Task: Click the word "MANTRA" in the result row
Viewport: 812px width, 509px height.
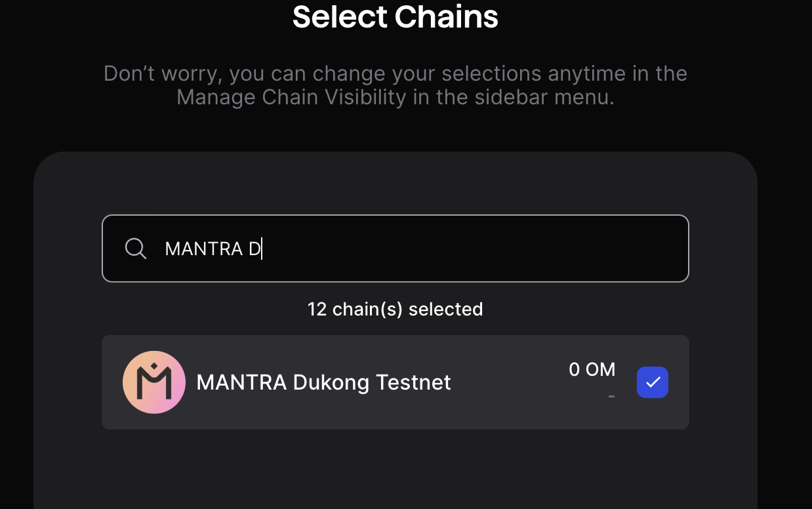Action: pos(241,382)
